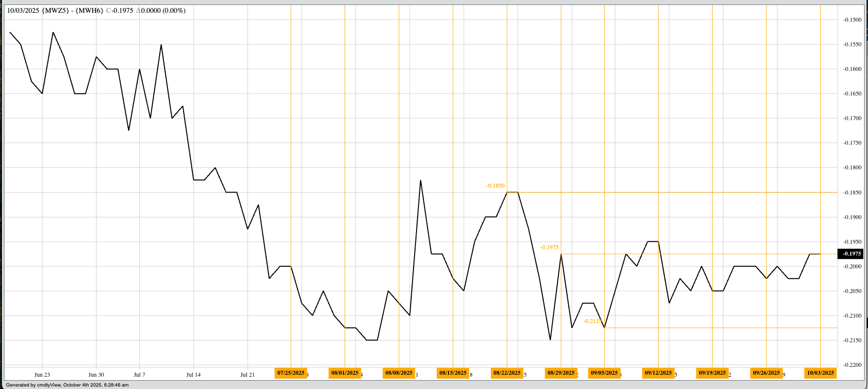Select the 08/15/2025 orange date tag
The image size is (868, 389).
click(x=453, y=373)
